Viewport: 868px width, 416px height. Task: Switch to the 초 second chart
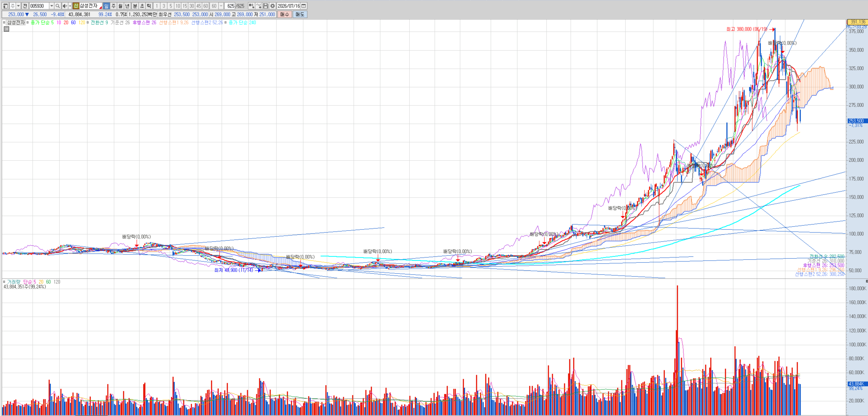point(142,6)
